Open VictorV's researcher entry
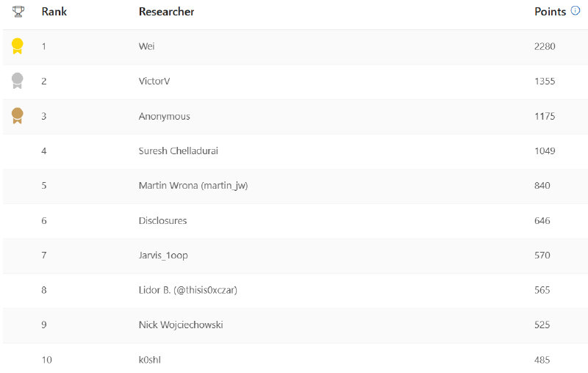This screenshot has width=588, height=373. click(x=154, y=81)
